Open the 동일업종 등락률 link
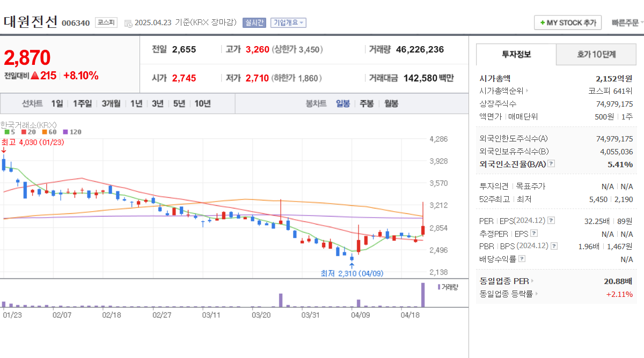This screenshot has height=358, width=644. [508, 294]
